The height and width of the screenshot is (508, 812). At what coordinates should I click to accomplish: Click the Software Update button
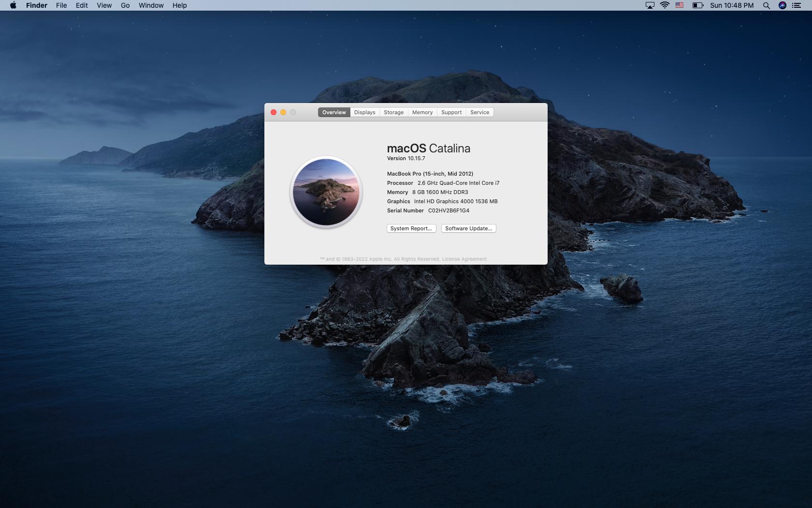(x=468, y=228)
